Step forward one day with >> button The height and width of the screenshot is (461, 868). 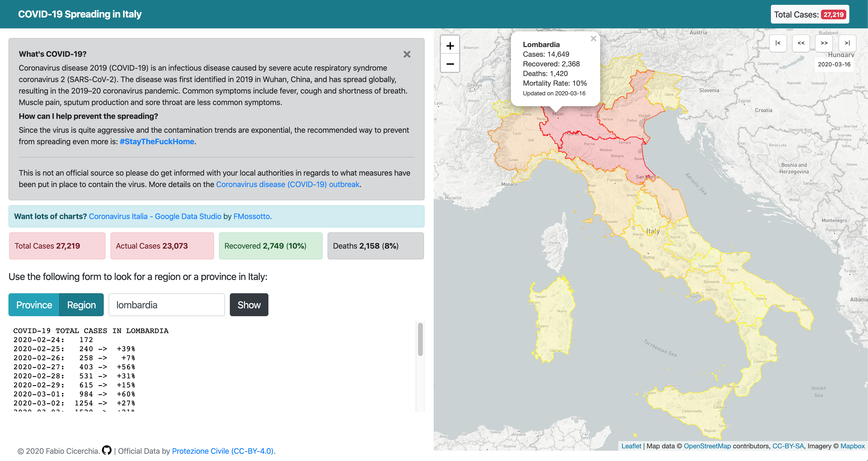click(824, 43)
